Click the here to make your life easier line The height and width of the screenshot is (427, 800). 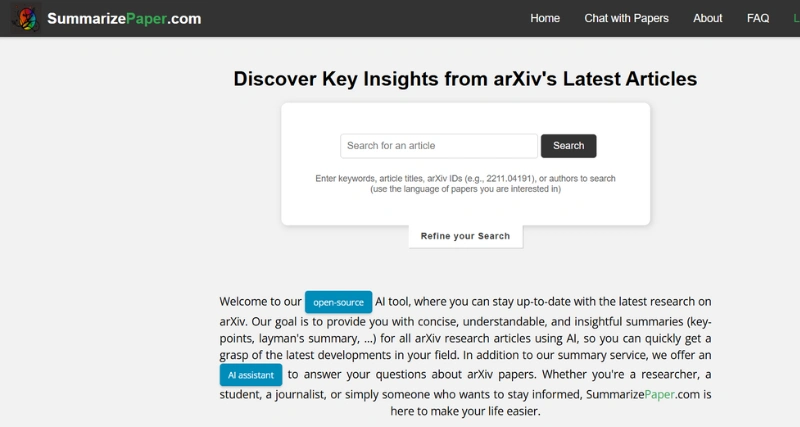click(x=465, y=411)
